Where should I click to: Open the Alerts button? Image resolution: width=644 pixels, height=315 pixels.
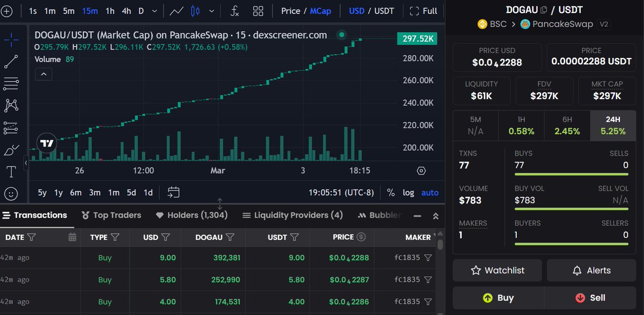point(591,270)
